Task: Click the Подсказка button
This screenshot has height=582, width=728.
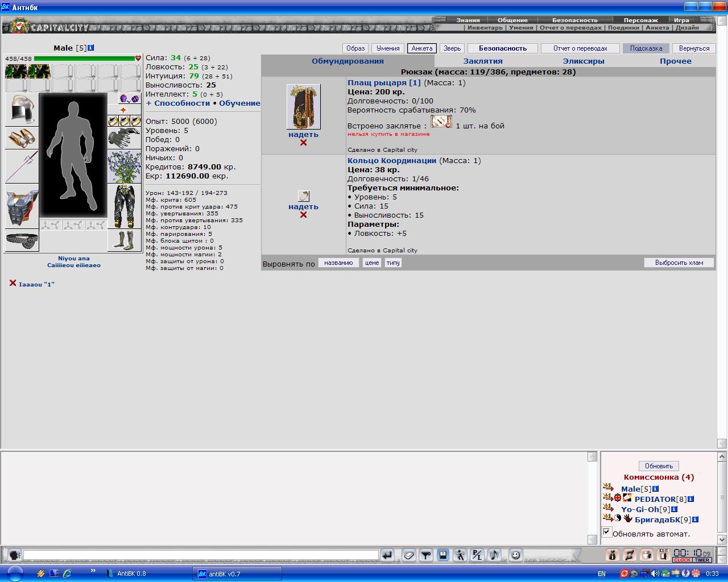Action: (x=646, y=48)
